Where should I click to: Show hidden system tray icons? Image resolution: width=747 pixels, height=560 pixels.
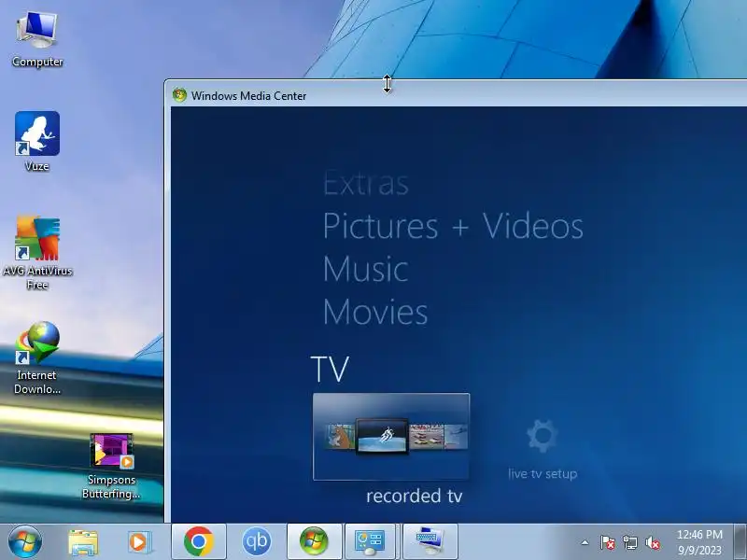(585, 542)
